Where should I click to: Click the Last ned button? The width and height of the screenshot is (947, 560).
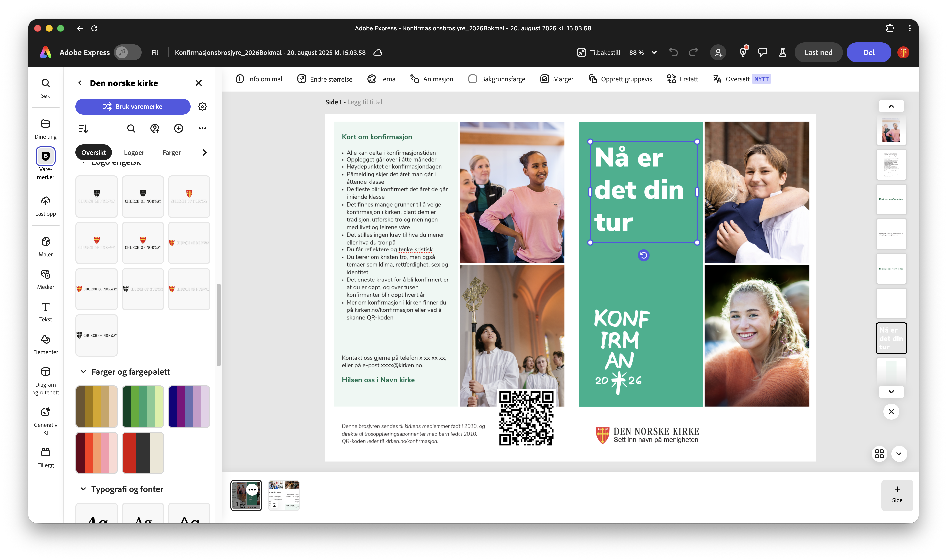pyautogui.click(x=818, y=52)
